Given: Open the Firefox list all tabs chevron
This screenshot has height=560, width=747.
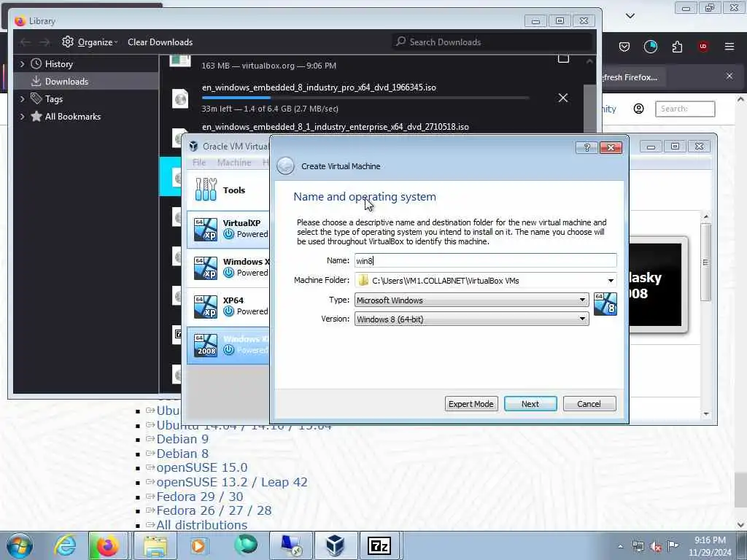Looking at the screenshot, I should [x=630, y=16].
